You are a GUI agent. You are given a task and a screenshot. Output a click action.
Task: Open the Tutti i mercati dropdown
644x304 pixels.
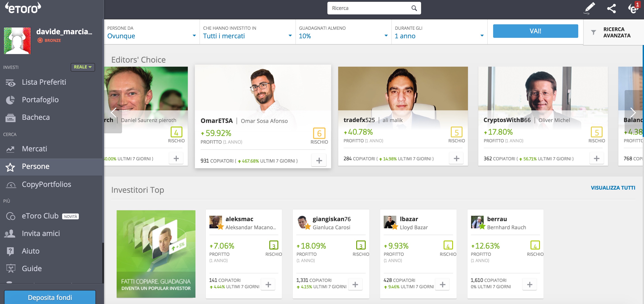click(247, 32)
